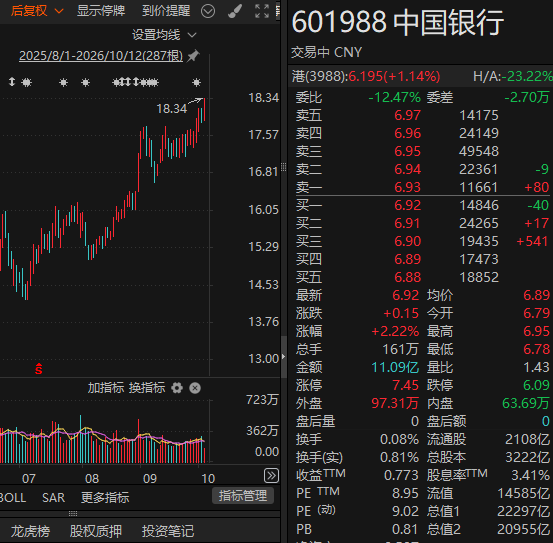Click 换指标 to change indicator
The width and height of the screenshot is (553, 543).
click(x=147, y=388)
